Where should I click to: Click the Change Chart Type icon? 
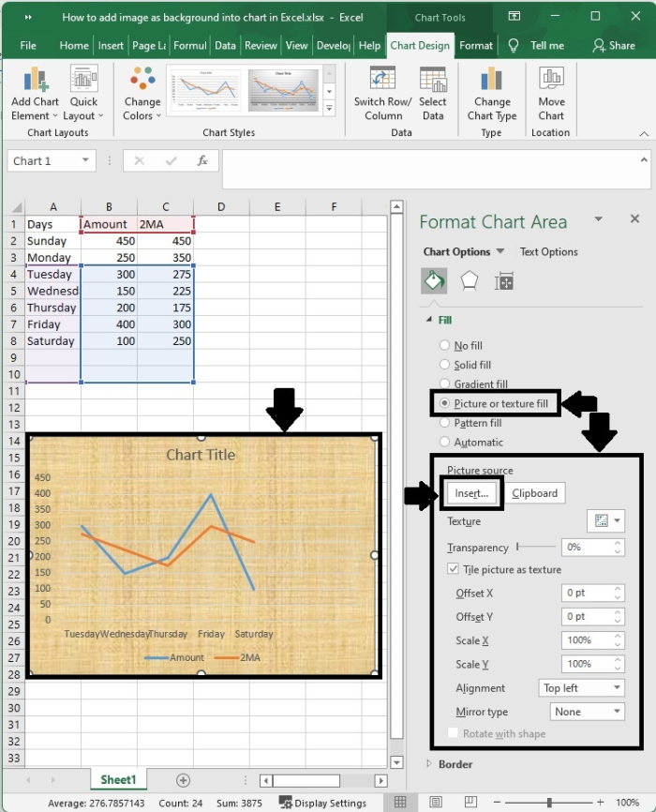(491, 79)
